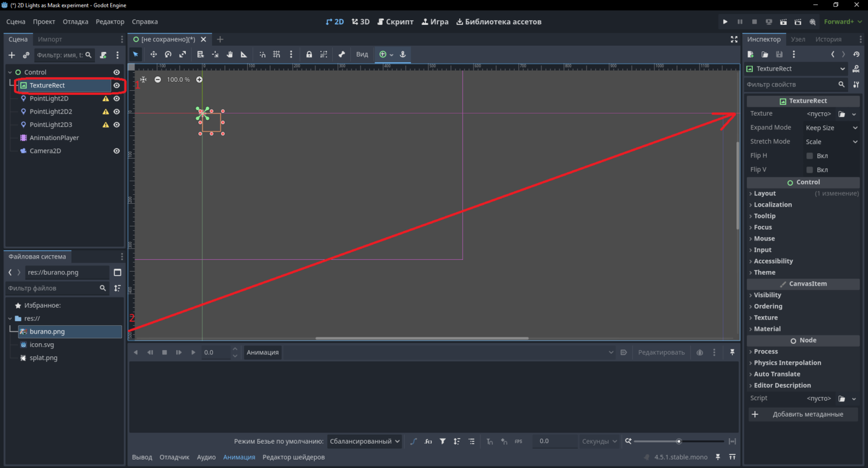Click the lock selected node icon
This screenshot has height=468, width=868.
tap(309, 55)
